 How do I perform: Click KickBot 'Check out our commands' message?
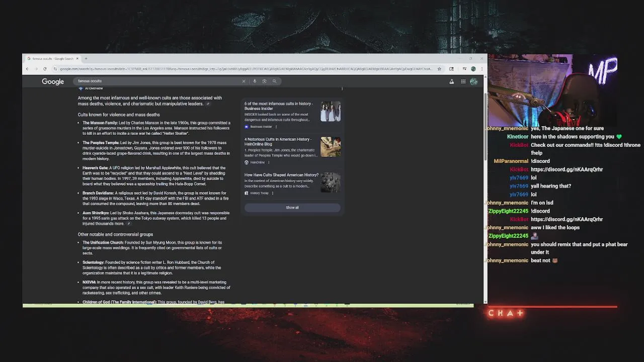(x=585, y=149)
